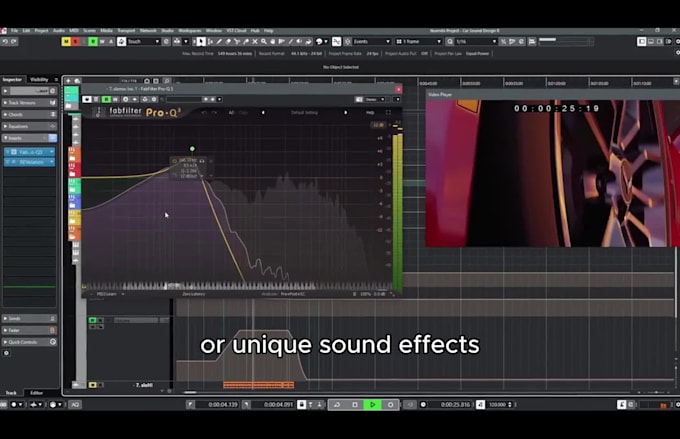680x439 pixels.
Task: Click the FabFilter Pro-Q 3 insert slot
Action: [29, 152]
